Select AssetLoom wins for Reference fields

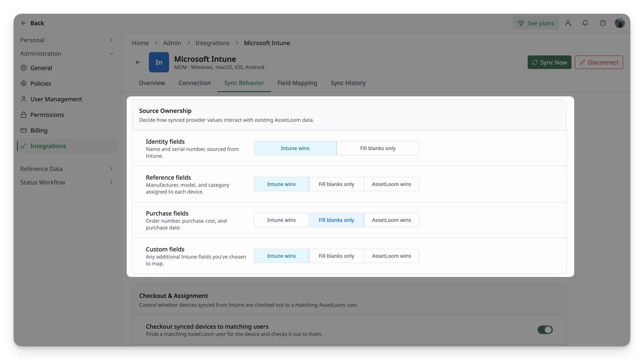(391, 184)
